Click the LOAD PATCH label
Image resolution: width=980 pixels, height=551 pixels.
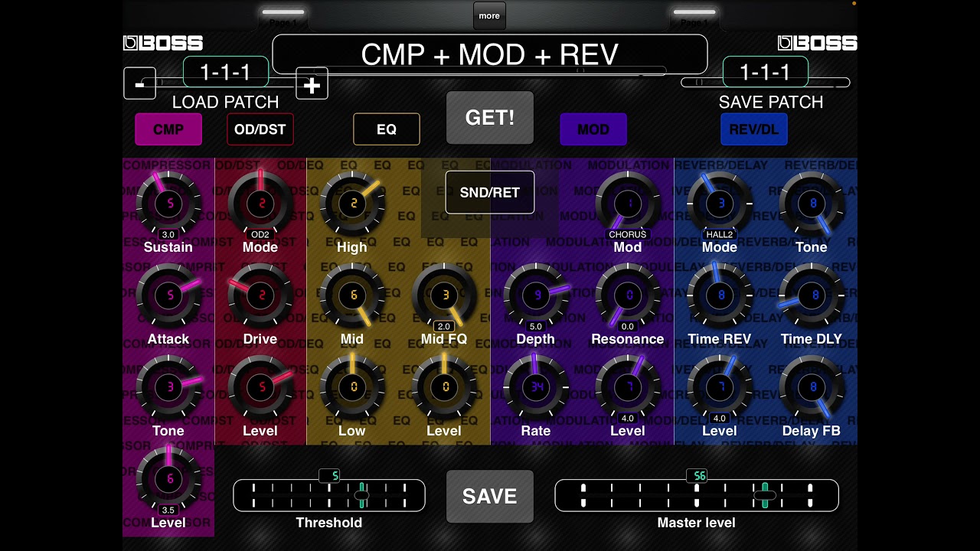tap(225, 103)
